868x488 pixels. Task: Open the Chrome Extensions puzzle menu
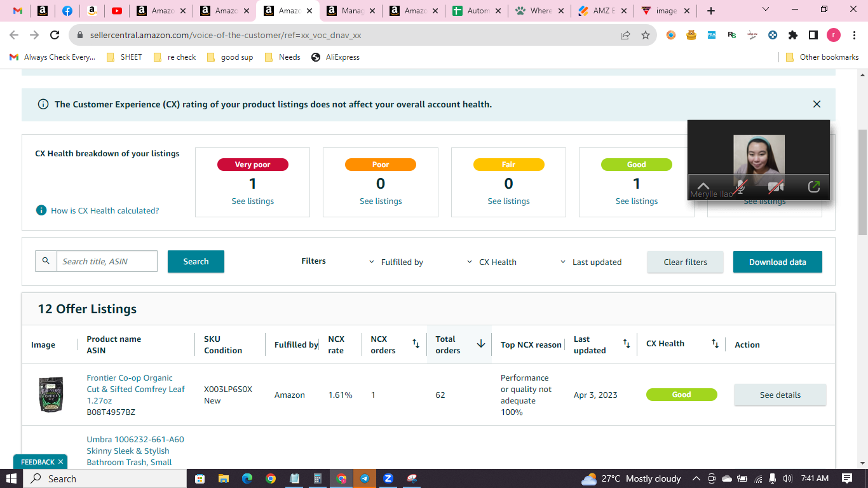793,35
